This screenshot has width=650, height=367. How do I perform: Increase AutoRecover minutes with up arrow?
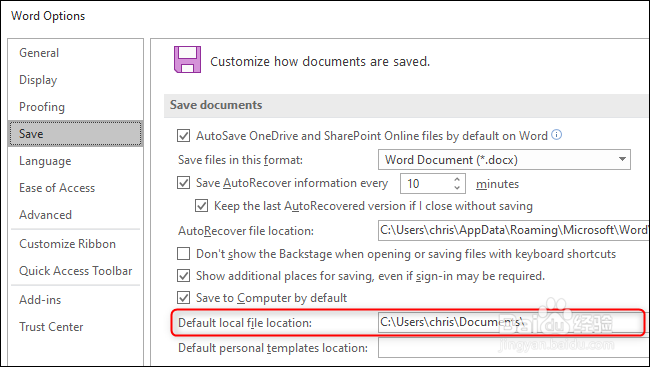coord(457,180)
